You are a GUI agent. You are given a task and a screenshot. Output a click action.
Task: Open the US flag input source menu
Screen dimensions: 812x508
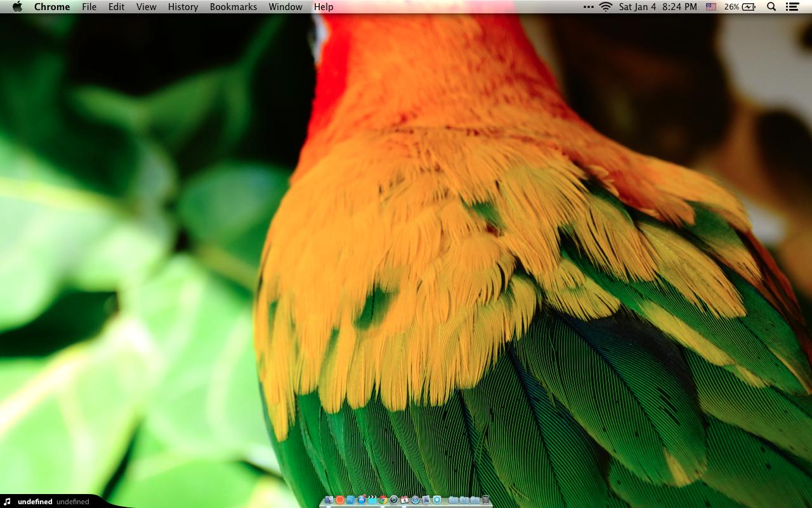pos(711,6)
